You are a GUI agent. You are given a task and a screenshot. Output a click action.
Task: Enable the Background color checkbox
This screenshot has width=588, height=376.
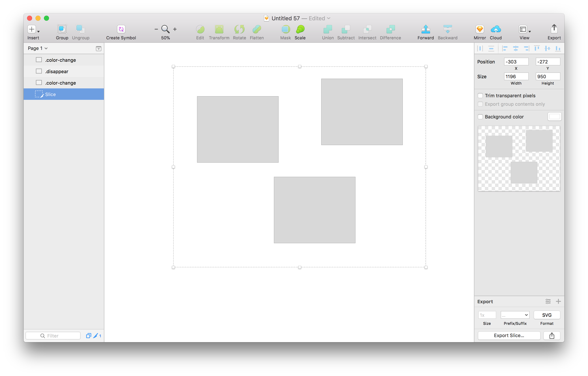[x=480, y=117]
